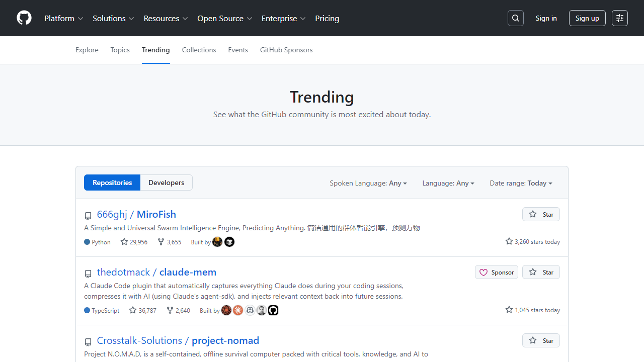
Task: Click Sign up button
Action: [587, 18]
